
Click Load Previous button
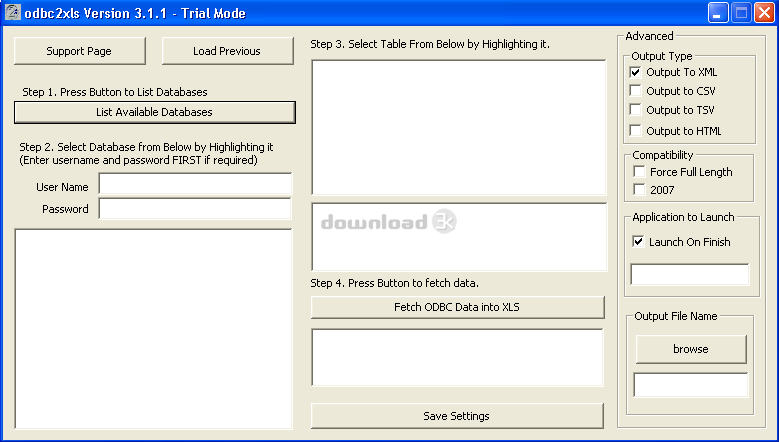[227, 51]
